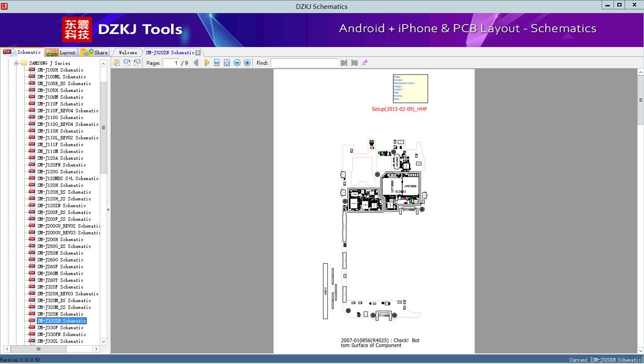Find the next search match
This screenshot has height=364, width=644.
pyautogui.click(x=354, y=63)
